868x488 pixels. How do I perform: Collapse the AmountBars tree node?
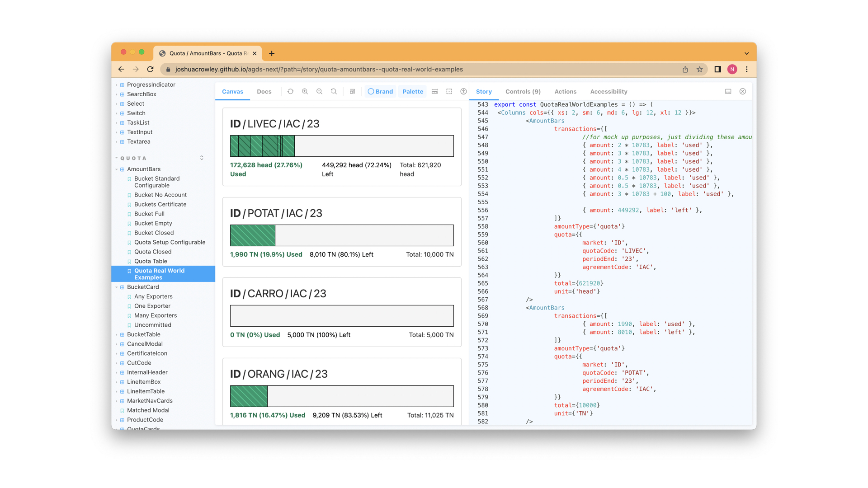pyautogui.click(x=117, y=169)
